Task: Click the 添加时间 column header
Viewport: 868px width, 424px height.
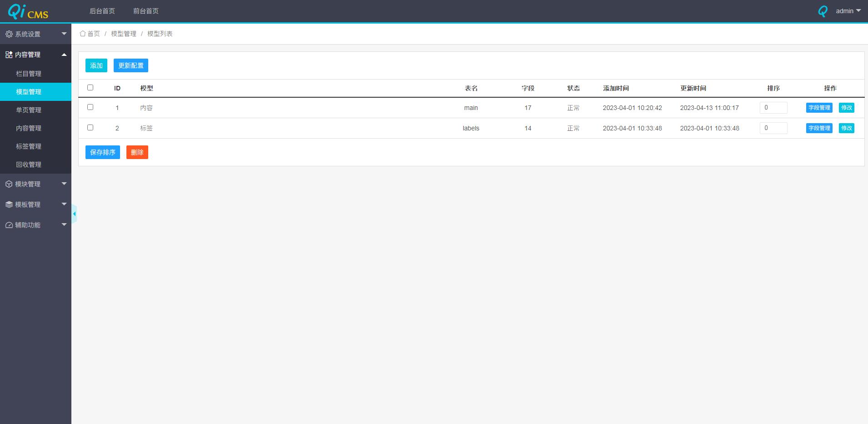Action: (616, 88)
